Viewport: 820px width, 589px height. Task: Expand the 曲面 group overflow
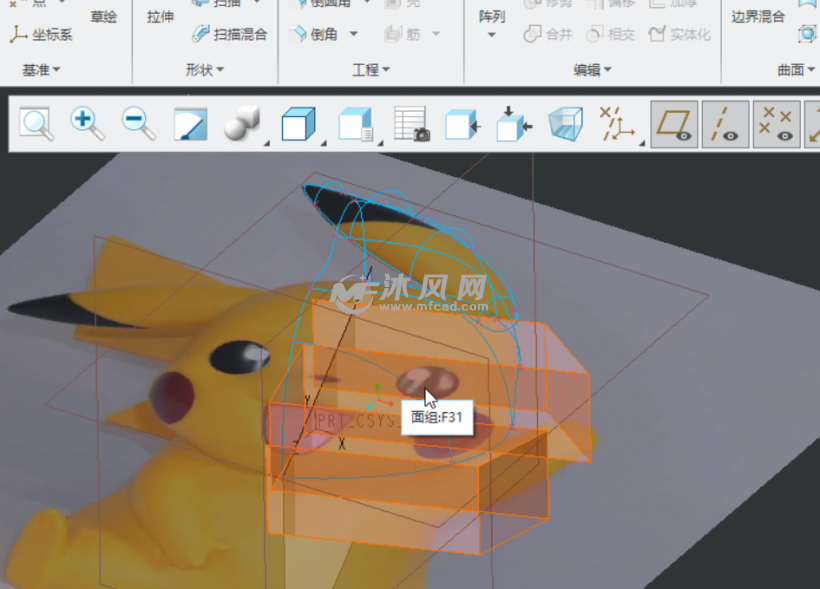point(796,70)
